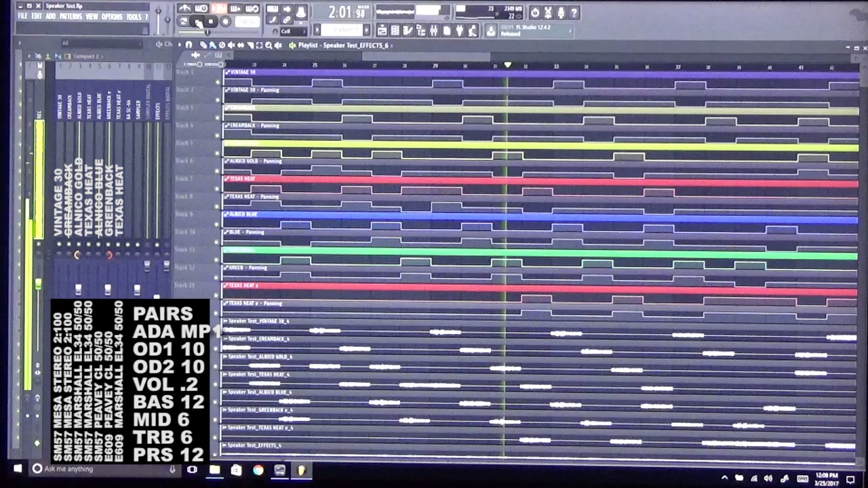
Task: Select the playlist Playback speaker tool
Action: pos(278,45)
